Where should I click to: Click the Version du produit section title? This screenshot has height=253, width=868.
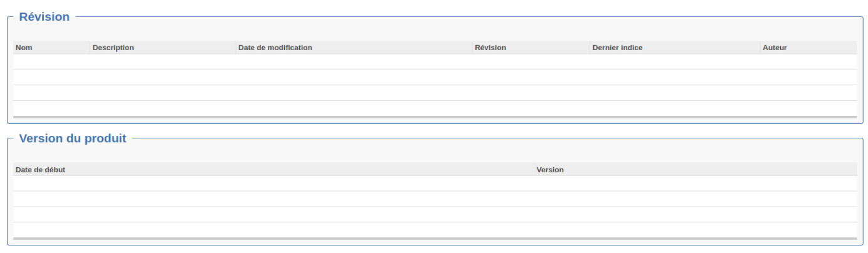point(72,138)
